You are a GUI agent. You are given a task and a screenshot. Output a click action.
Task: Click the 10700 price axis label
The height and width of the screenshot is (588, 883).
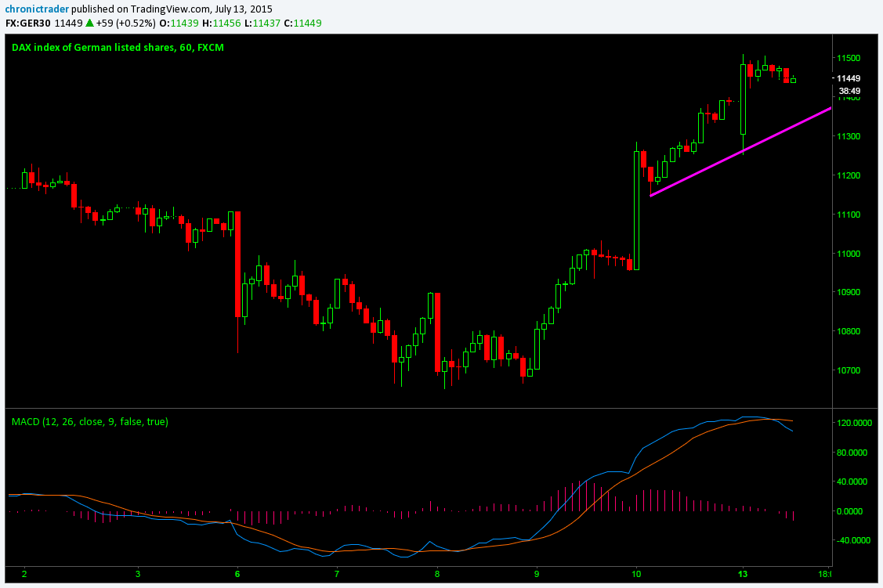tap(849, 370)
